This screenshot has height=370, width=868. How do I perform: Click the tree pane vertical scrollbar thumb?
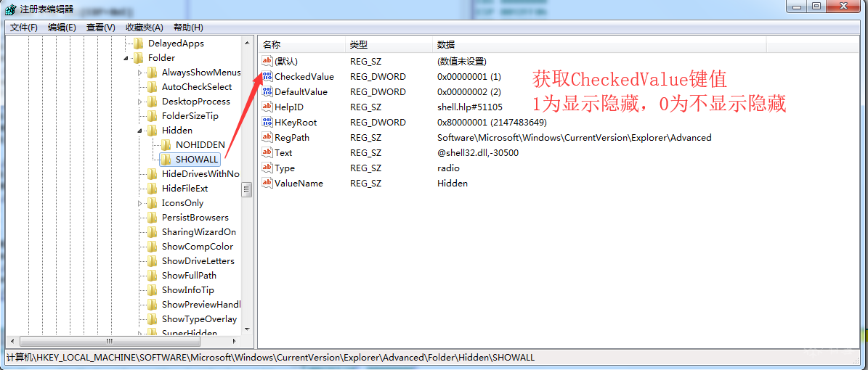[x=247, y=189]
